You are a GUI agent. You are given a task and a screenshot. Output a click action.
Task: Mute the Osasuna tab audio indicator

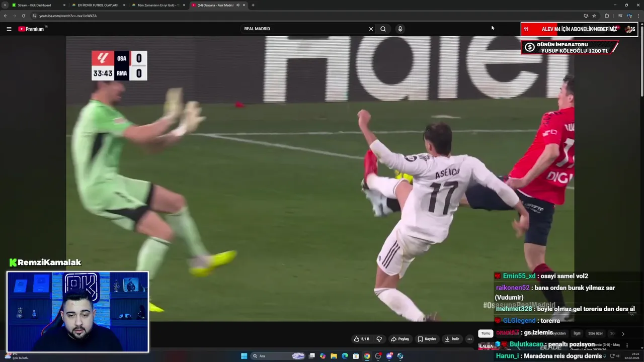(x=238, y=5)
